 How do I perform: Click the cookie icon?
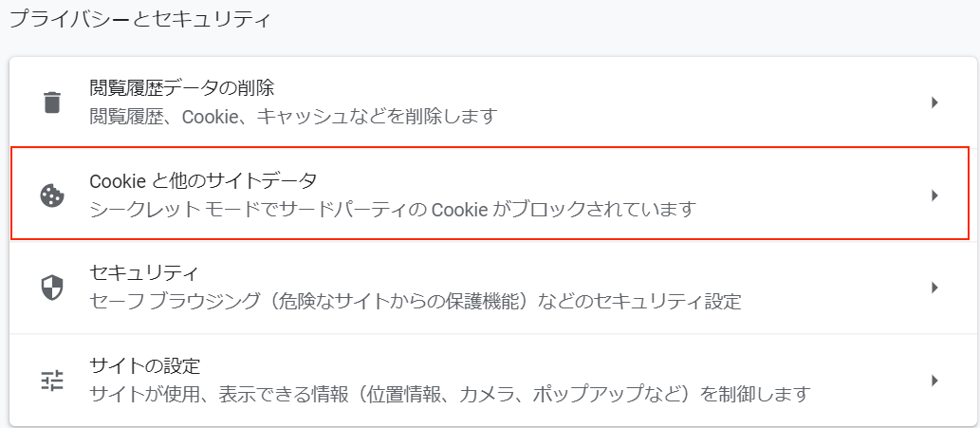pos(52,195)
